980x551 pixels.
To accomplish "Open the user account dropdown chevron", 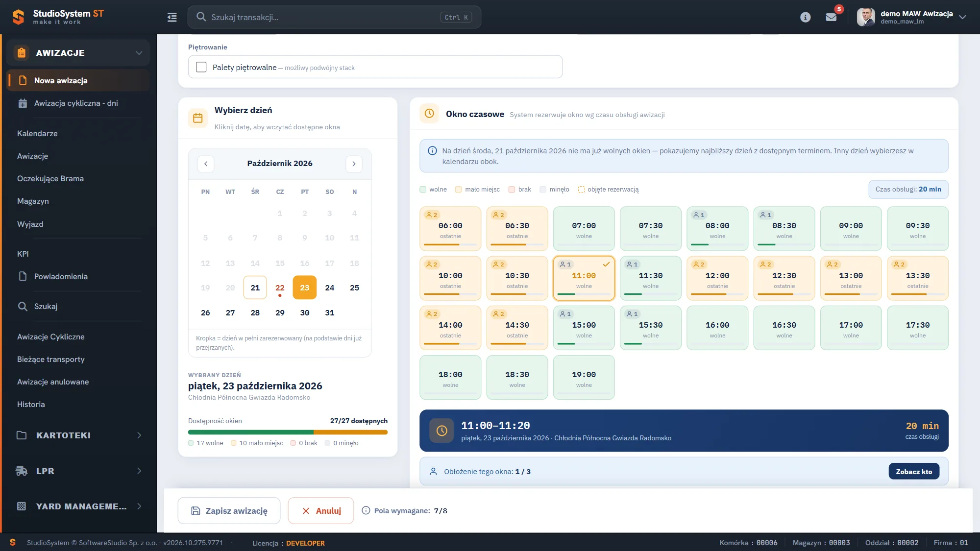I will click(x=962, y=17).
